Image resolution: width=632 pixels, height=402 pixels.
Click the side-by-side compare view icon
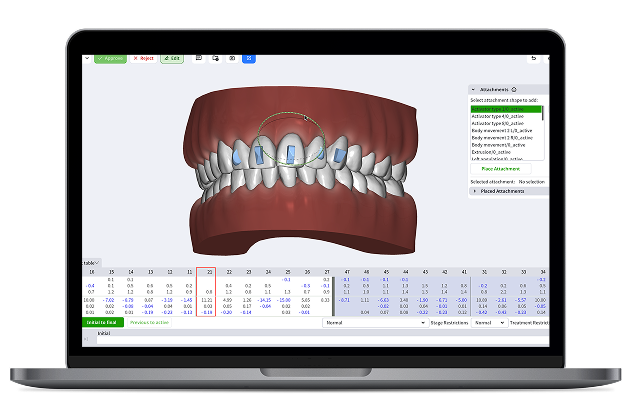coord(232,58)
